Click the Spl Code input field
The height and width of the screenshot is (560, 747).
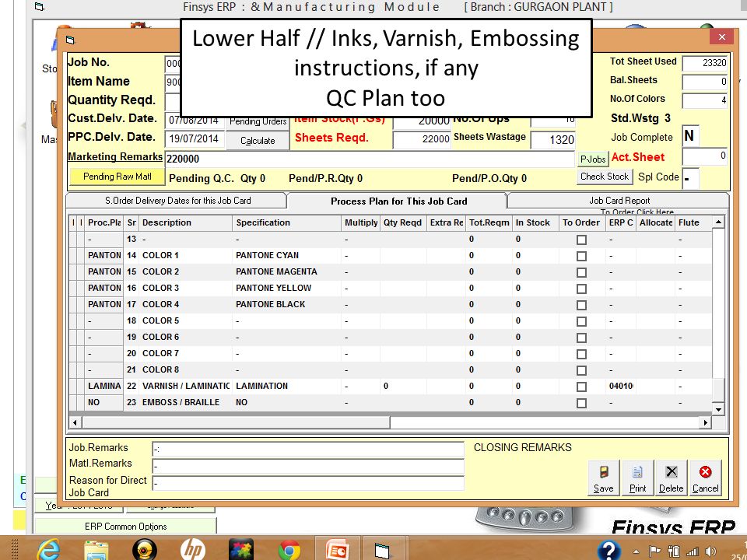coord(690,179)
